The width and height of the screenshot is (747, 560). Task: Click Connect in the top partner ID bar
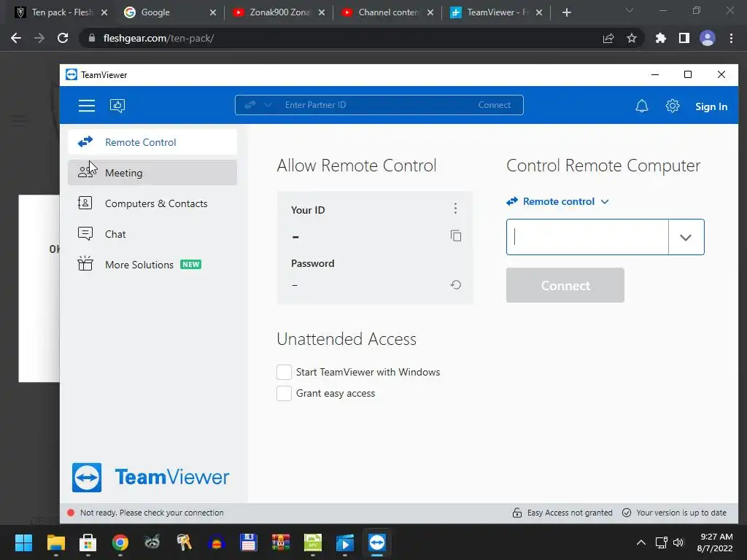pos(494,105)
